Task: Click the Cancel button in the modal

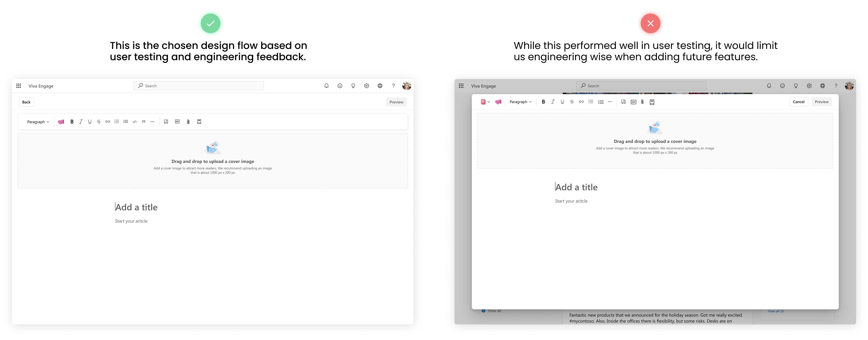Action: [x=798, y=102]
